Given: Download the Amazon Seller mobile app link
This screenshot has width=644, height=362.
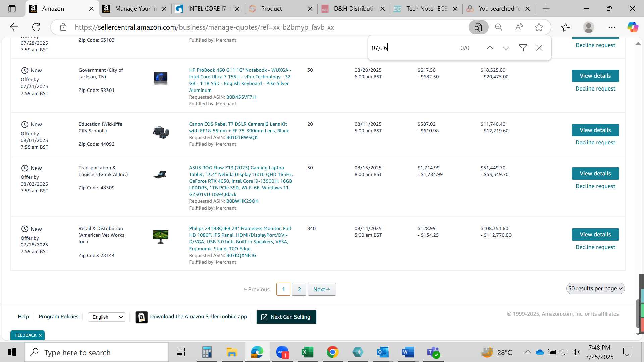Looking at the screenshot, I should point(198,317).
